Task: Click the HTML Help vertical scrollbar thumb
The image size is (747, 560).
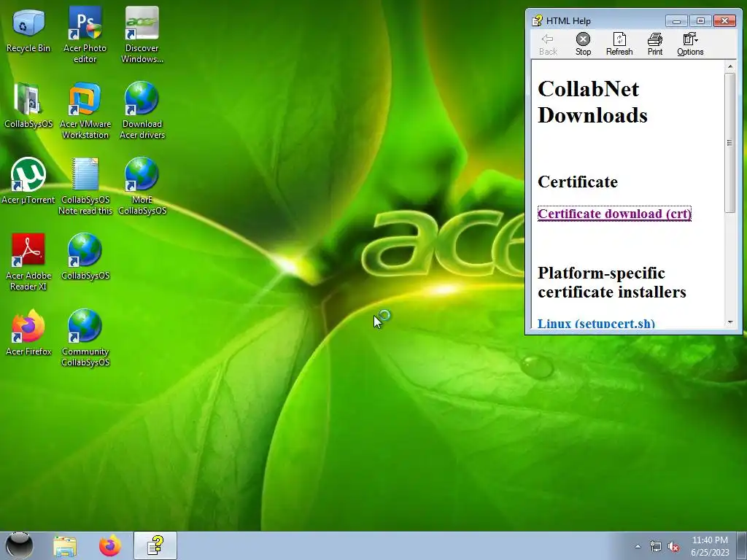Action: tap(730, 143)
